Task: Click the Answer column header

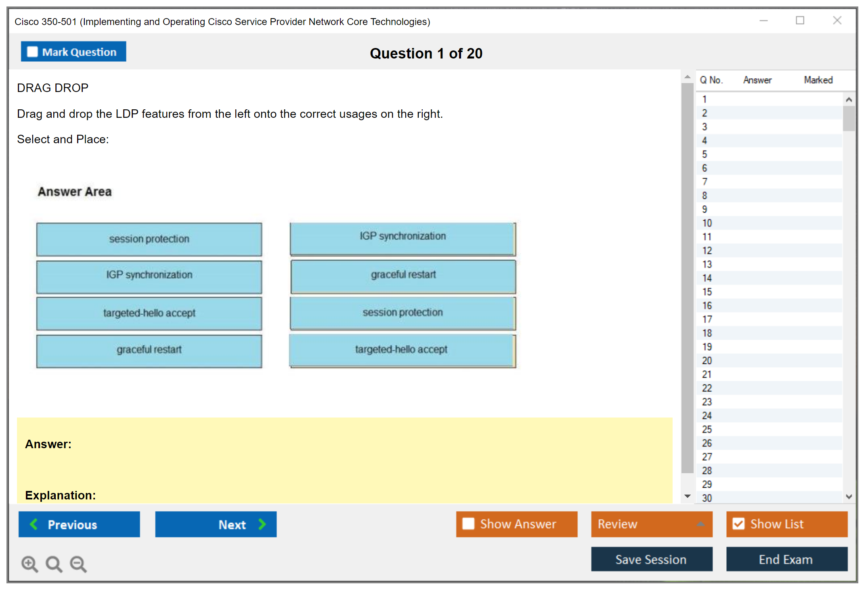Action: (x=757, y=80)
